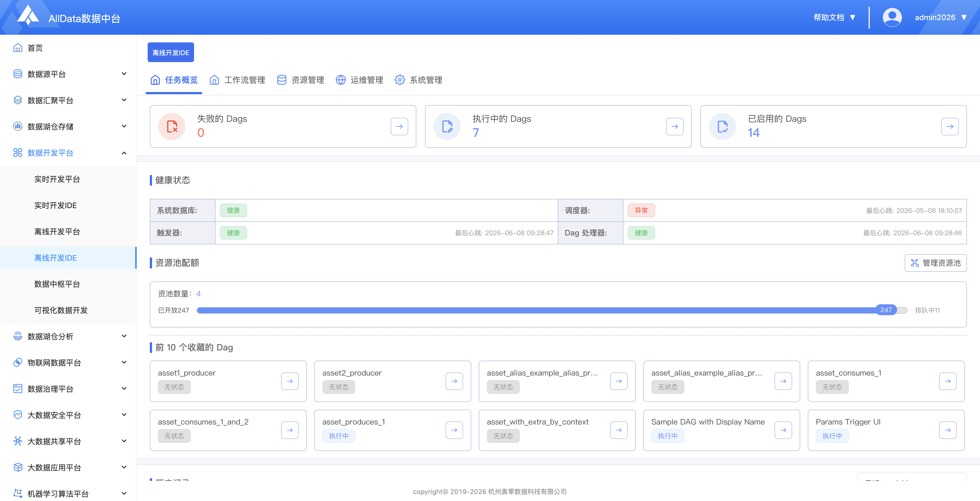
Task: Open asset_with_extra_by_context Dag arrow
Action: pos(619,430)
